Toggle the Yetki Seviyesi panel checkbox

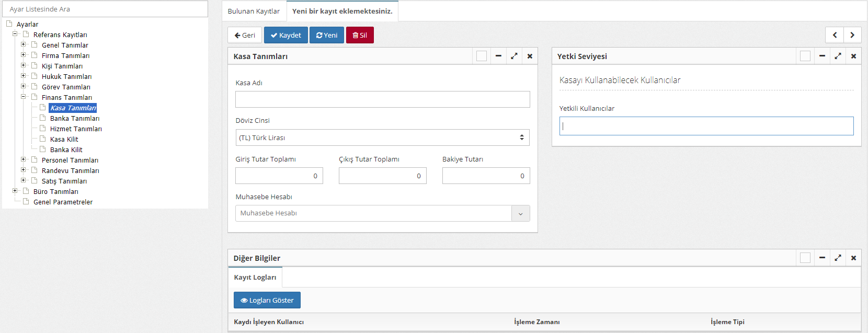point(805,56)
